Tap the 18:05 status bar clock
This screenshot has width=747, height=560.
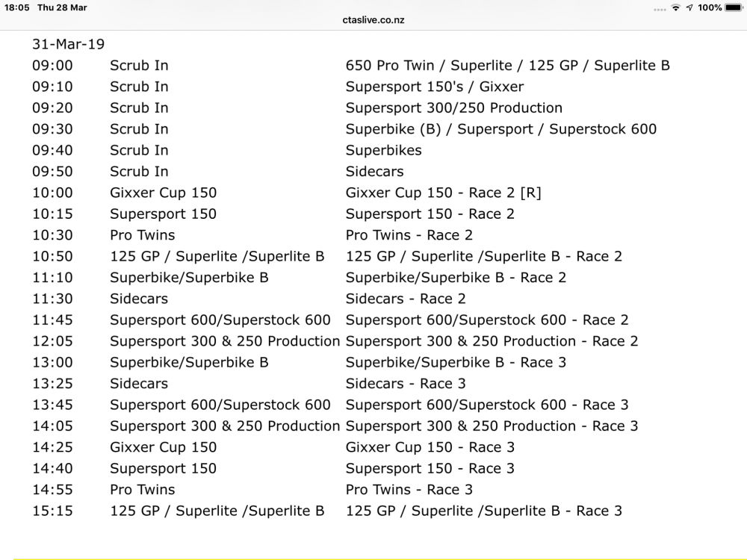point(16,7)
